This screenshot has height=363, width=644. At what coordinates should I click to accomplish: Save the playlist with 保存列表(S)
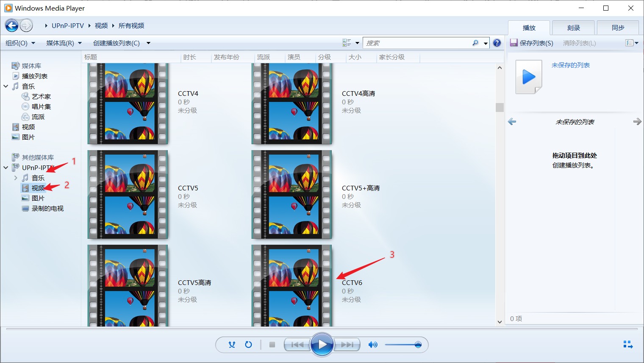tap(531, 43)
